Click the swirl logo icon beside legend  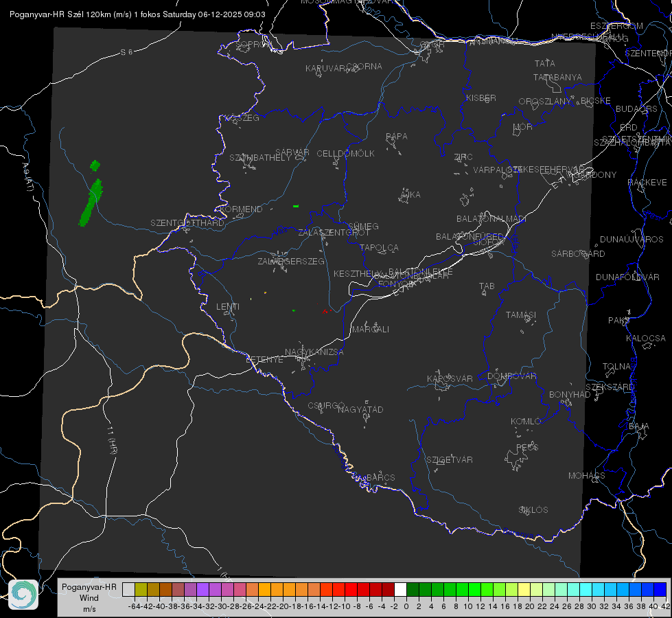[23, 595]
